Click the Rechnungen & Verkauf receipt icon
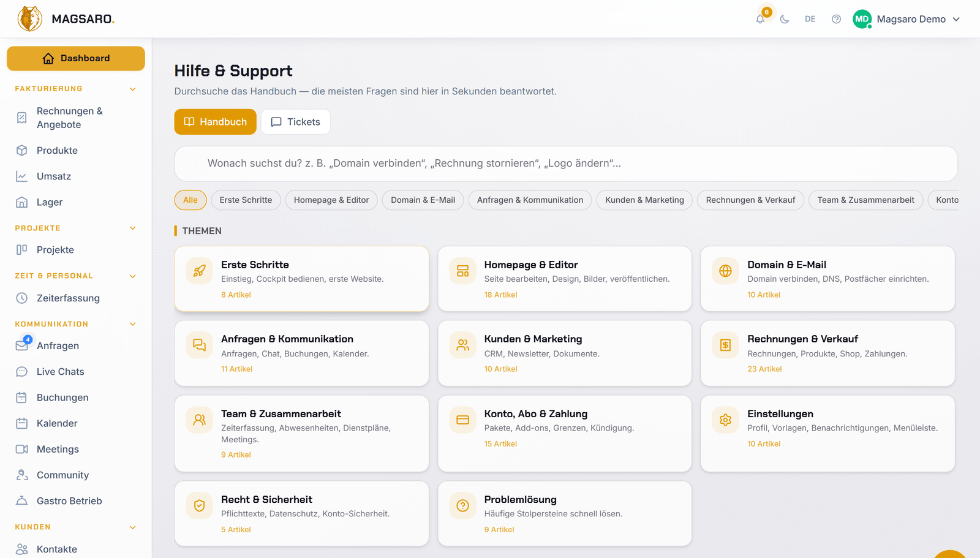Image resolution: width=980 pixels, height=558 pixels. [726, 345]
